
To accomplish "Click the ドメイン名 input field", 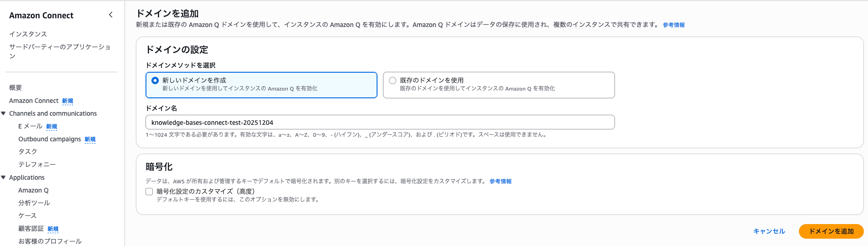I will (380, 122).
